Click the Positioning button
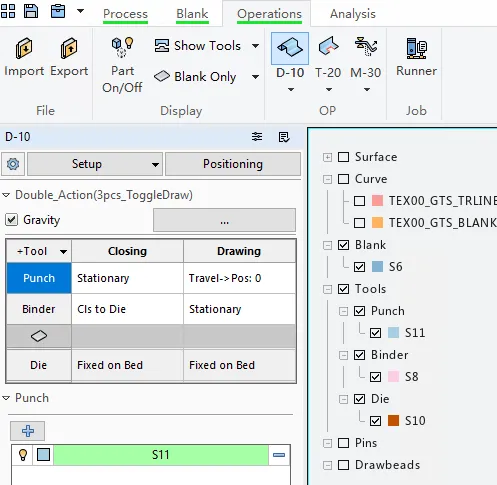497x485 pixels. coord(233,164)
